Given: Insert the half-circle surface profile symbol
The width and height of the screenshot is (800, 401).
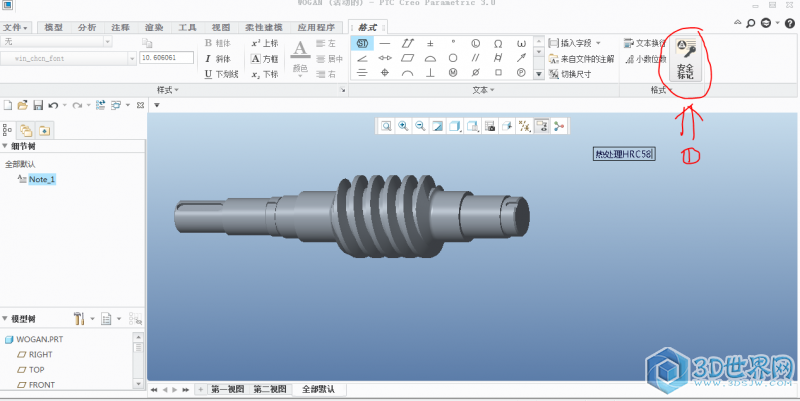Looking at the screenshot, I should coord(430,58).
